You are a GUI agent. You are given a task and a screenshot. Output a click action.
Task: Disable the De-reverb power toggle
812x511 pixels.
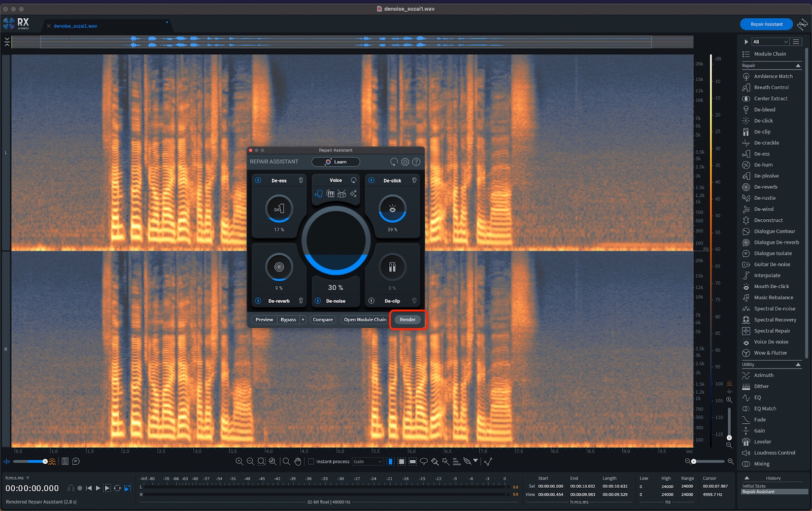[x=258, y=301]
